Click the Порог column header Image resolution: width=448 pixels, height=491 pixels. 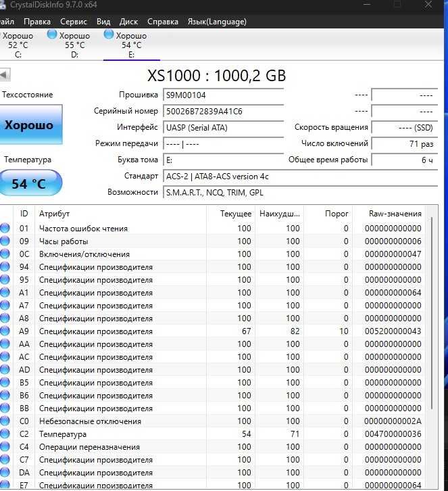(328, 214)
